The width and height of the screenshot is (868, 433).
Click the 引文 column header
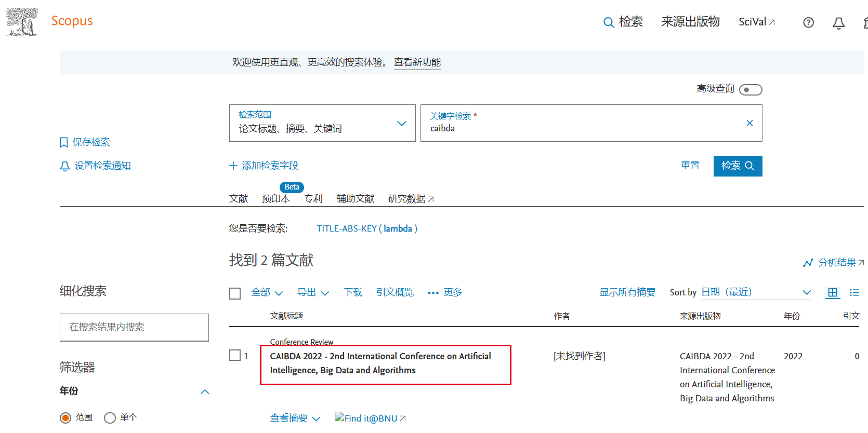pyautogui.click(x=851, y=316)
